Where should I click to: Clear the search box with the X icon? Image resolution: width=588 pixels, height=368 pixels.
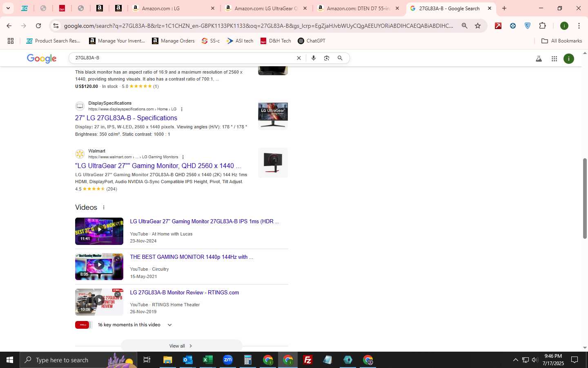coord(298,58)
